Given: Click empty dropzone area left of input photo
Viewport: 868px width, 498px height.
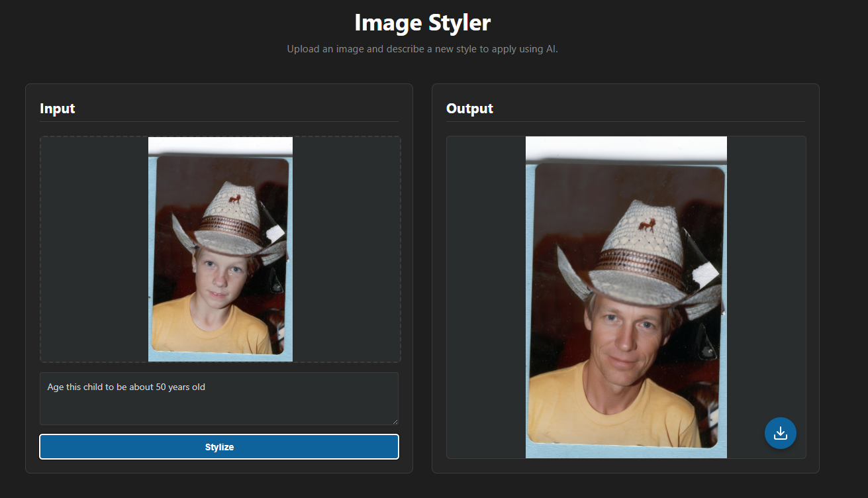Looking at the screenshot, I should click(x=94, y=249).
